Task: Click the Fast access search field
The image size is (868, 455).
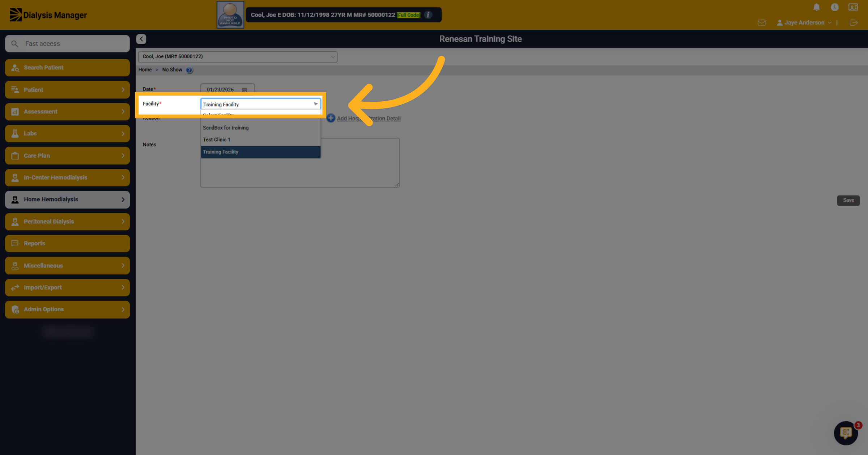Action: click(67, 44)
